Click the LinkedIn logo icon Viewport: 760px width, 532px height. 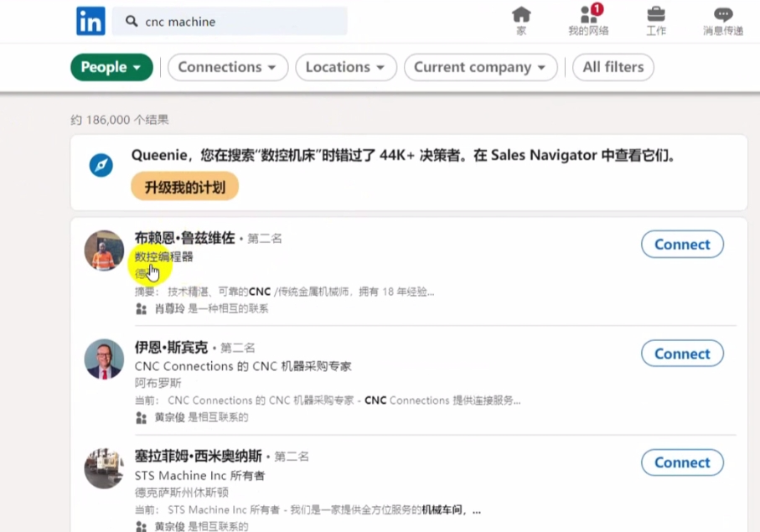90,21
